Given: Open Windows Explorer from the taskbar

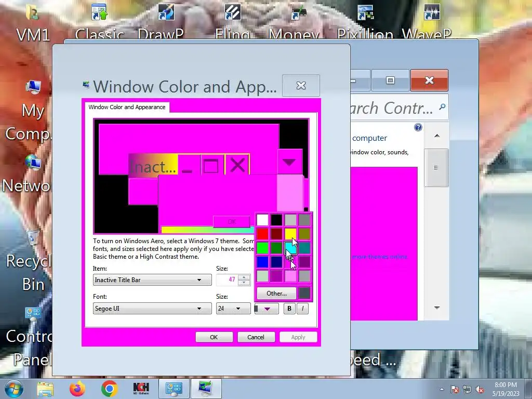Looking at the screenshot, I should coord(45,389).
